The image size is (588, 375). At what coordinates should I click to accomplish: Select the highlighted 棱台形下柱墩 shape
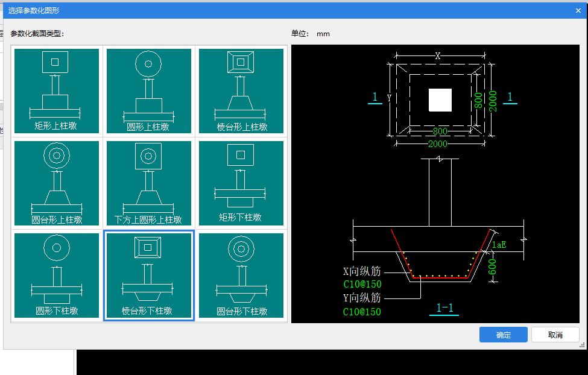click(x=149, y=276)
